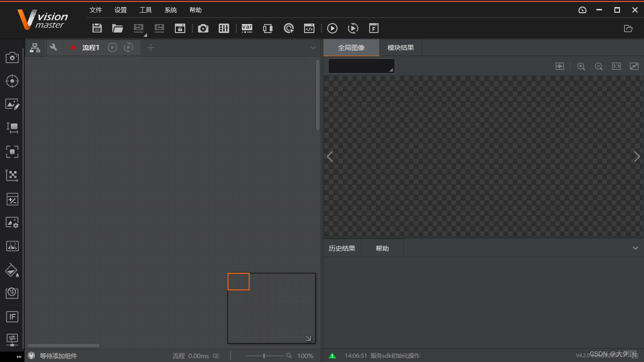Run the solution once
This screenshot has height=362, width=644.
pos(332,28)
